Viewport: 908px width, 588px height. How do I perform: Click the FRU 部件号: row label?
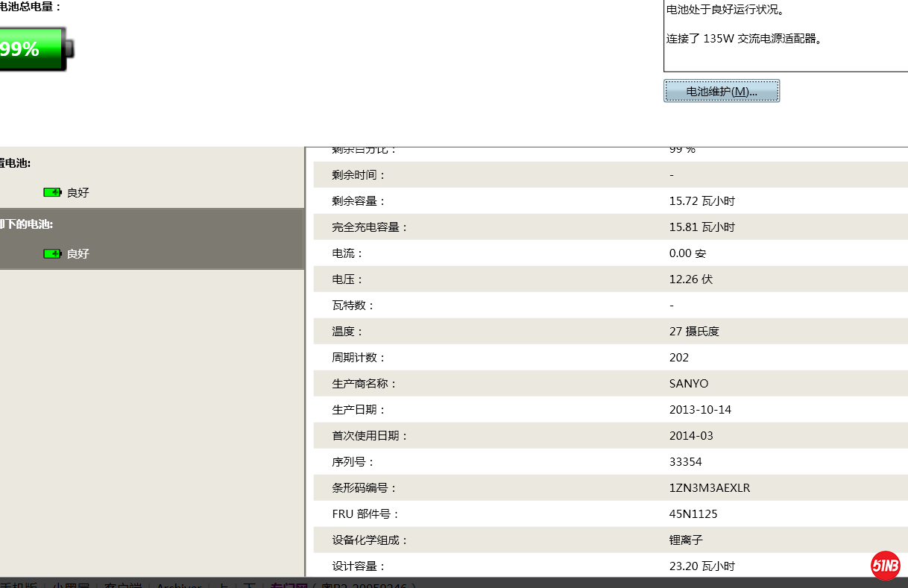(366, 514)
